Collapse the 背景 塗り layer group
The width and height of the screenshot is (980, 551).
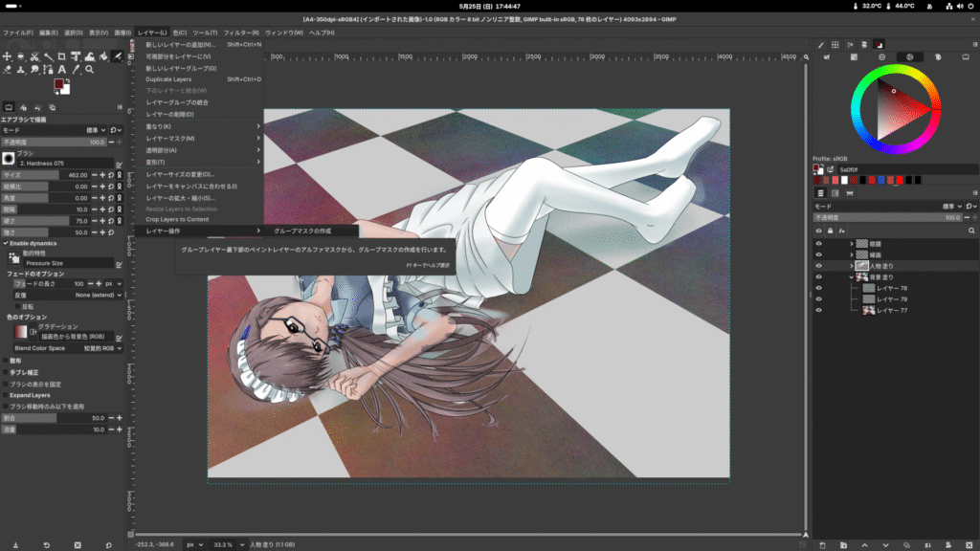851,276
